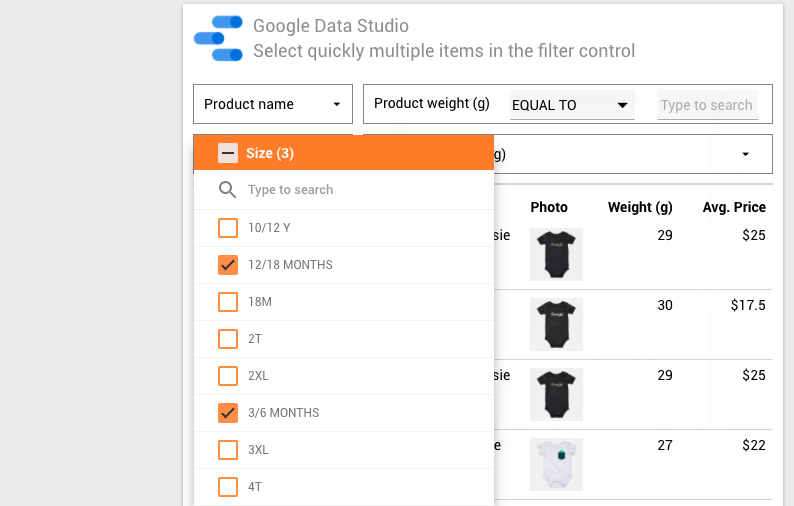This screenshot has width=794, height=506.
Task: Click the 12/18 MONTHS option label
Action: pos(290,265)
